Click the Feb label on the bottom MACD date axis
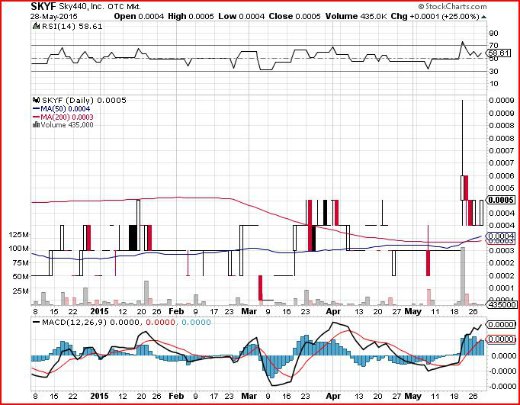The image size is (520, 405). (176, 396)
